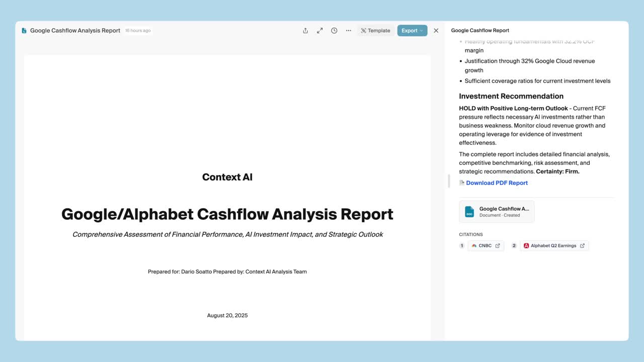Click the 'Context AI' heading in document
This screenshot has height=362, width=644.
pyautogui.click(x=227, y=177)
